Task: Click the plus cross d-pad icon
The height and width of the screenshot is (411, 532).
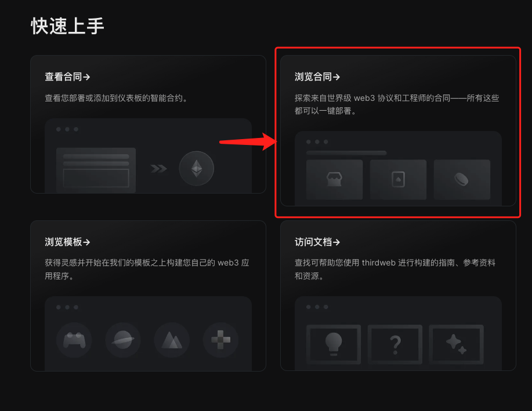Action: point(220,340)
